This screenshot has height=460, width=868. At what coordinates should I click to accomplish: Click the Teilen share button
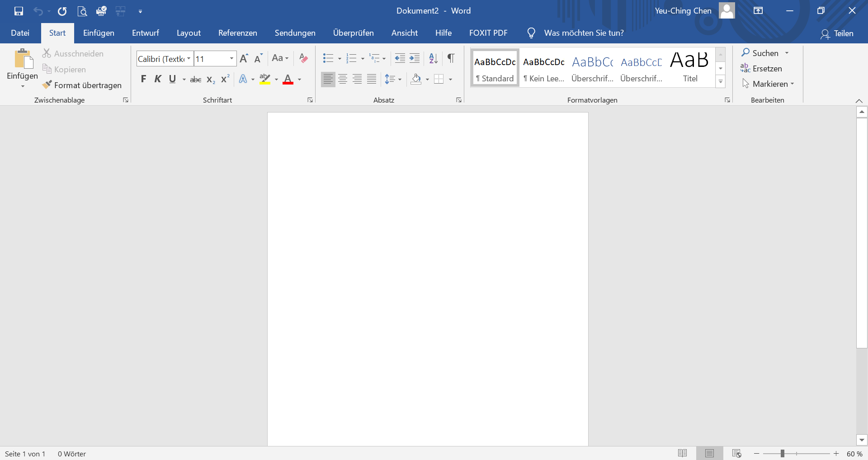[x=837, y=33]
